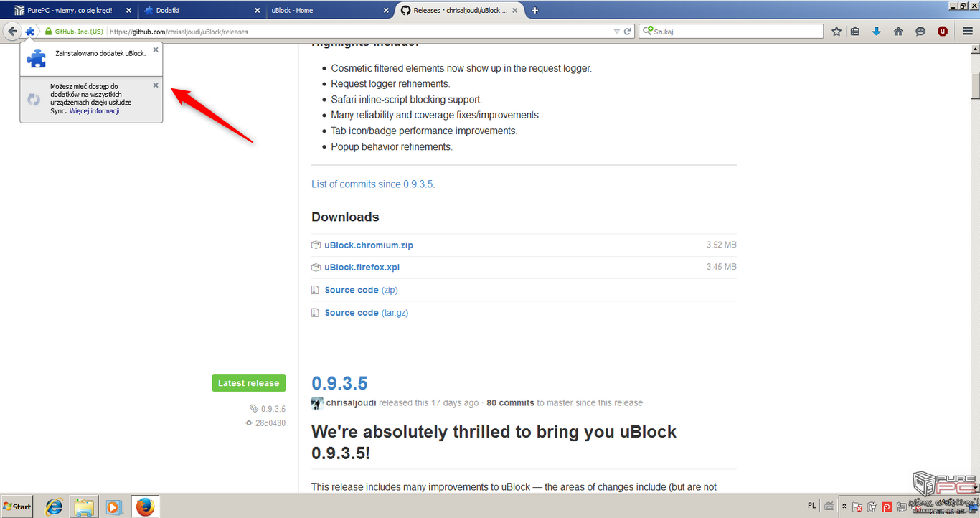The width and height of the screenshot is (980, 518).
Task: Open the red uBlock toolbar icon
Action: tap(943, 32)
